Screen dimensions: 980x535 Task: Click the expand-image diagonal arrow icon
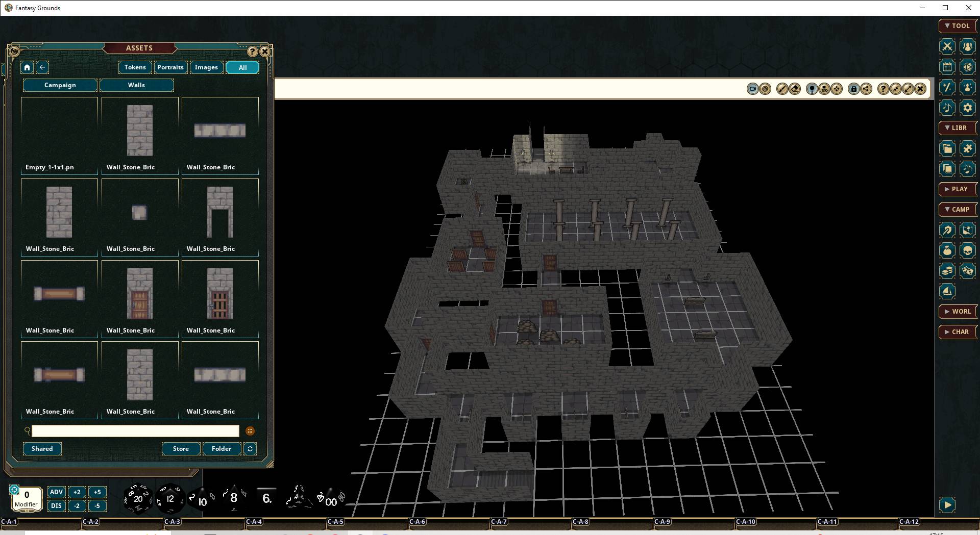(x=908, y=89)
